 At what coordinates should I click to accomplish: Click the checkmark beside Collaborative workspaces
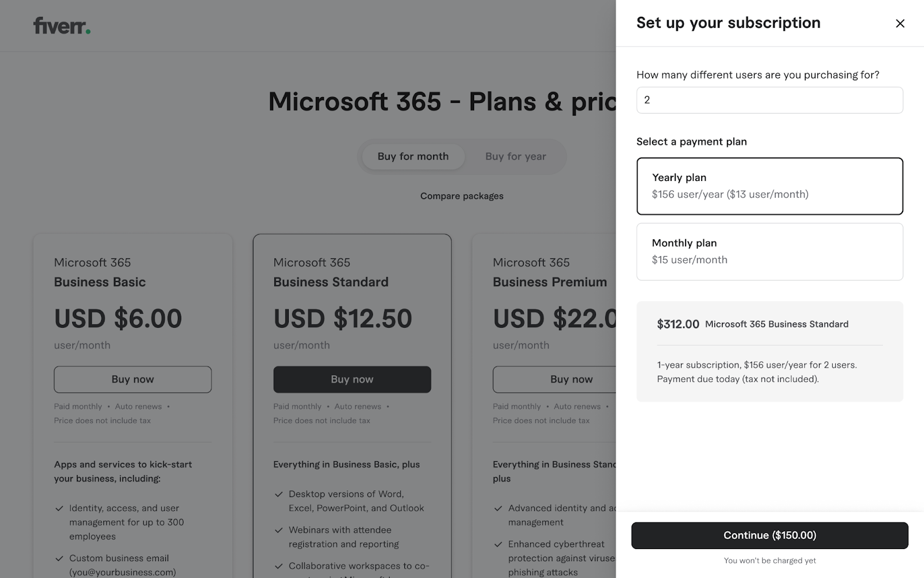click(278, 566)
